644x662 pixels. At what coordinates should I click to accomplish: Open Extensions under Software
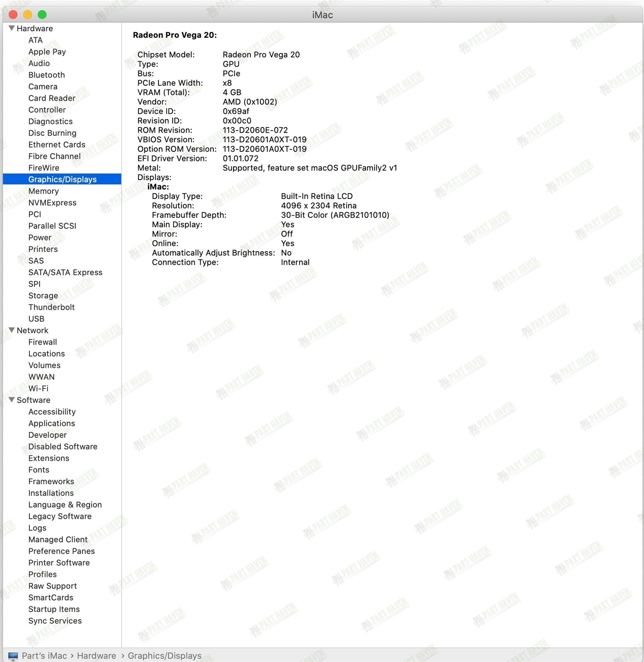pyautogui.click(x=49, y=458)
